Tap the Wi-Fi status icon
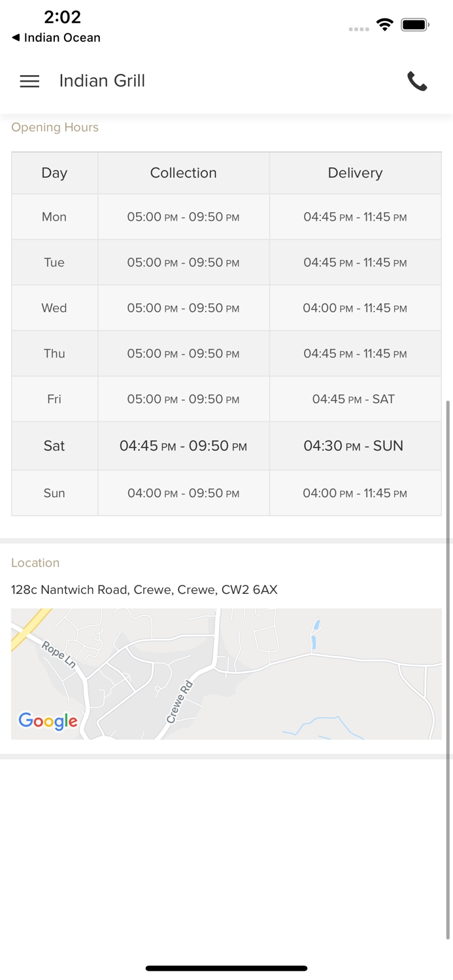The height and width of the screenshot is (980, 453). (385, 25)
